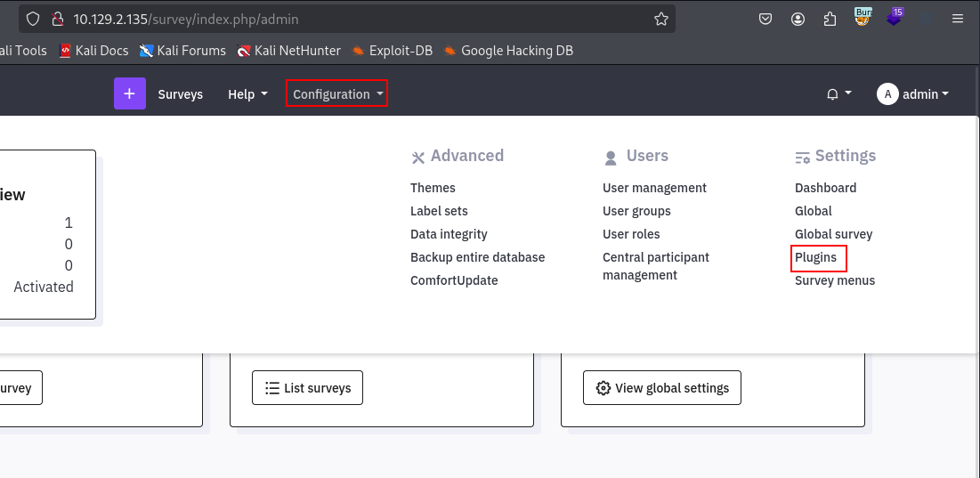Expand the Configuration dropdown menu

click(x=336, y=93)
